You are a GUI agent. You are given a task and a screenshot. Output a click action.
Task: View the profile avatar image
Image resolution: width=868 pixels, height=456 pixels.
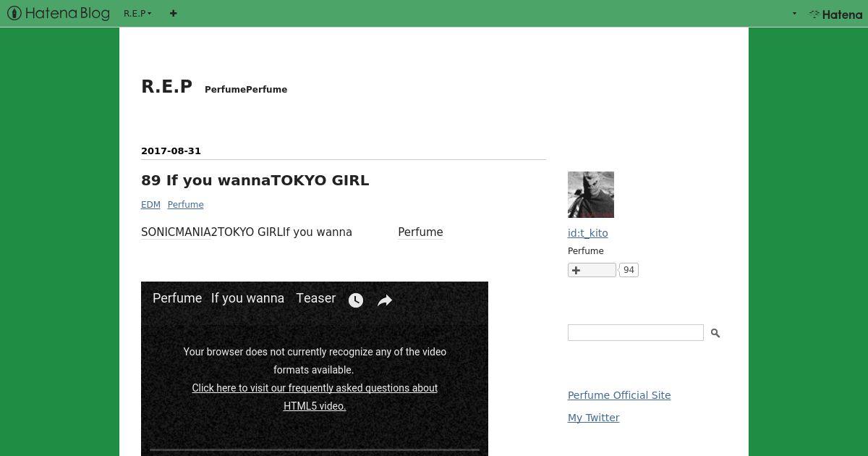pyautogui.click(x=591, y=195)
